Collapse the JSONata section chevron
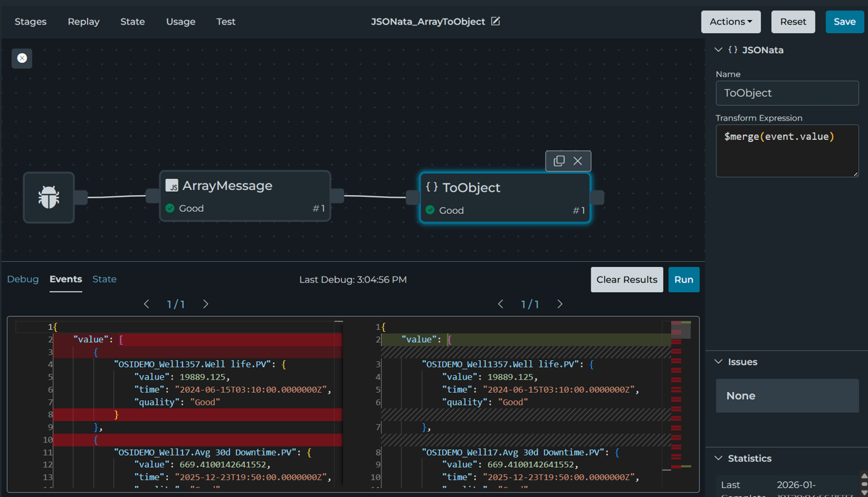The image size is (868, 497). point(718,50)
